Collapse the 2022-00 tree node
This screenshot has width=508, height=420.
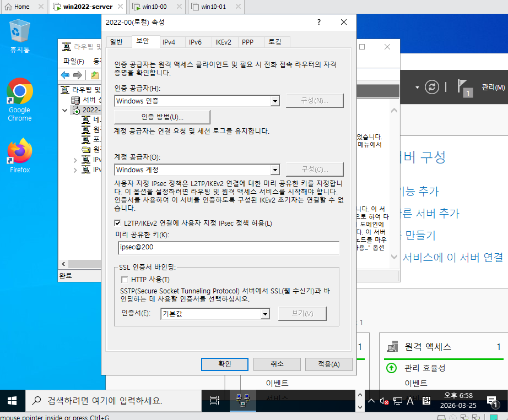click(x=65, y=110)
